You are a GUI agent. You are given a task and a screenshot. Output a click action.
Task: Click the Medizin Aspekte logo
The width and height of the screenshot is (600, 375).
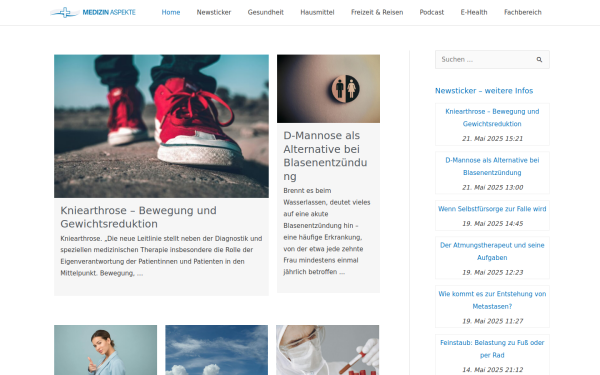tap(93, 12)
